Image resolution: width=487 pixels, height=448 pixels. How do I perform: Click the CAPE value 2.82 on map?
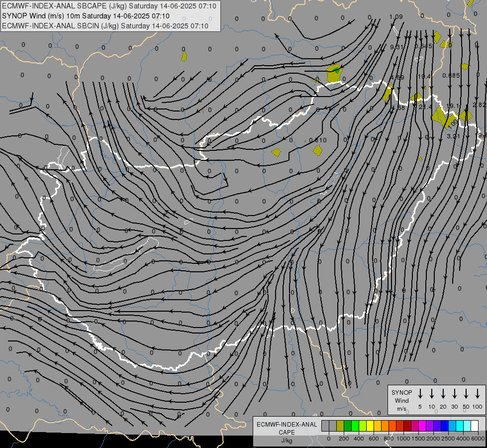[480, 105]
